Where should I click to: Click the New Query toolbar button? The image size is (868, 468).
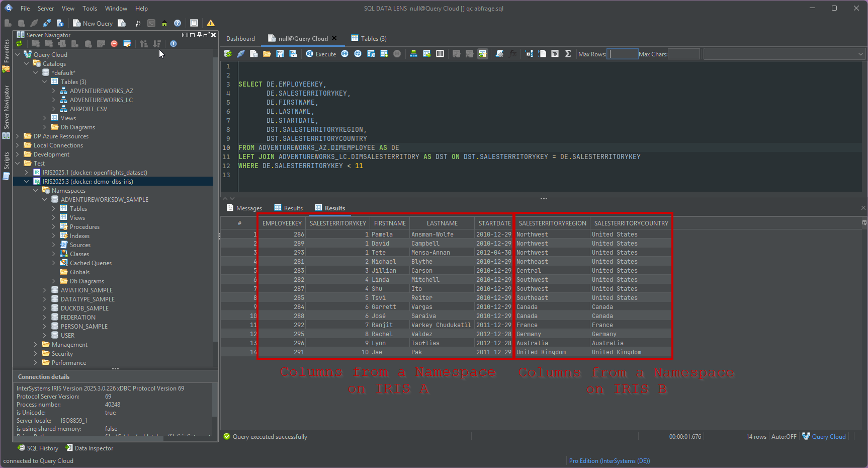coord(93,23)
